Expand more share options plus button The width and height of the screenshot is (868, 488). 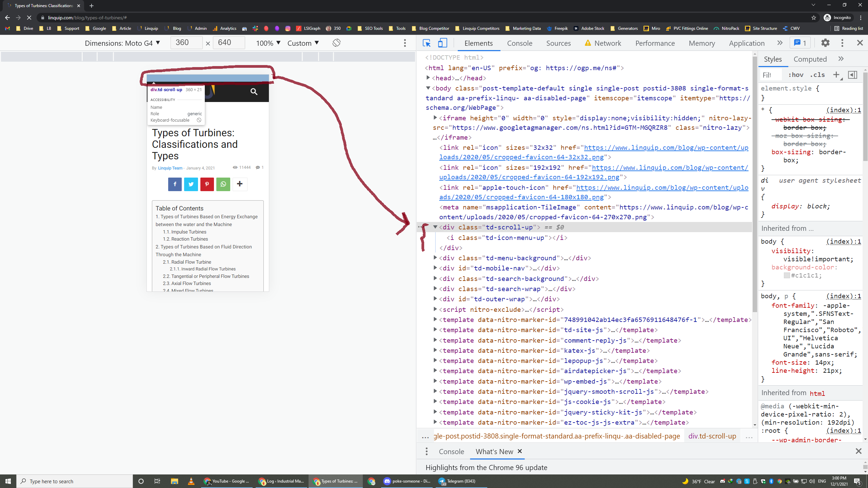click(x=240, y=184)
